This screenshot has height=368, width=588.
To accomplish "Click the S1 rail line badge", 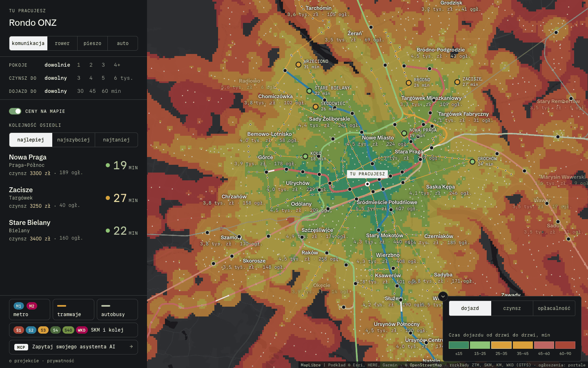I will (x=19, y=330).
